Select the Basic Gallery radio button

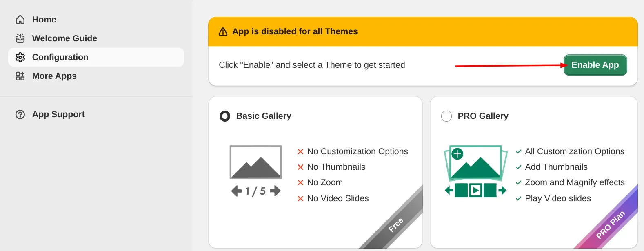(224, 116)
